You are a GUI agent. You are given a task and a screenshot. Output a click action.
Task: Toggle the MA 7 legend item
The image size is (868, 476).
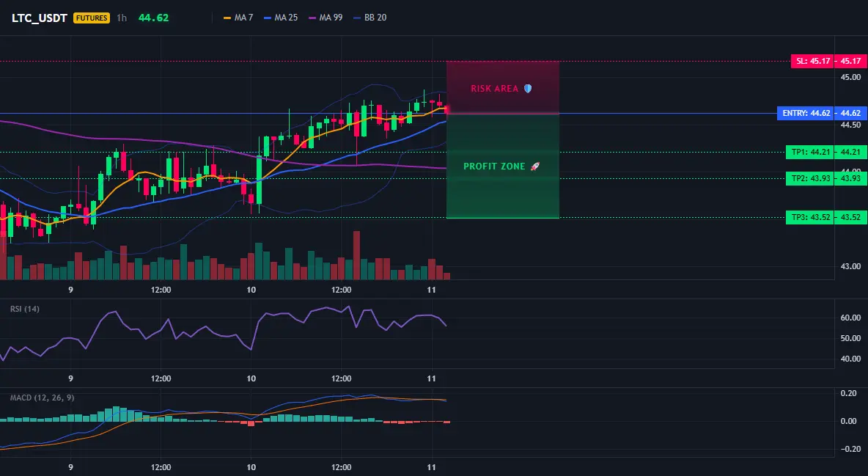[238, 18]
